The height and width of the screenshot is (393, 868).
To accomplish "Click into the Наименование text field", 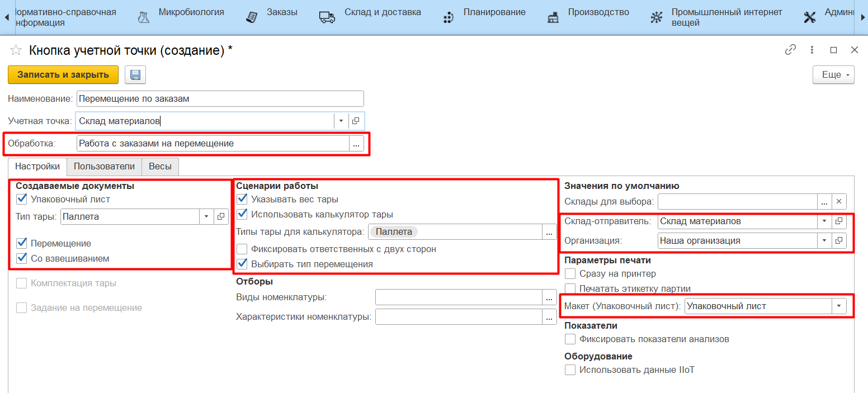I will click(x=220, y=99).
